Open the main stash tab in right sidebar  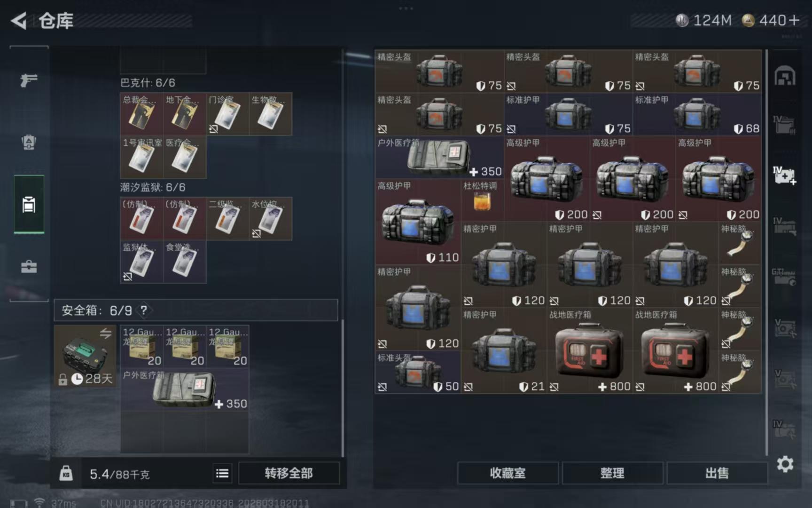pos(785,76)
